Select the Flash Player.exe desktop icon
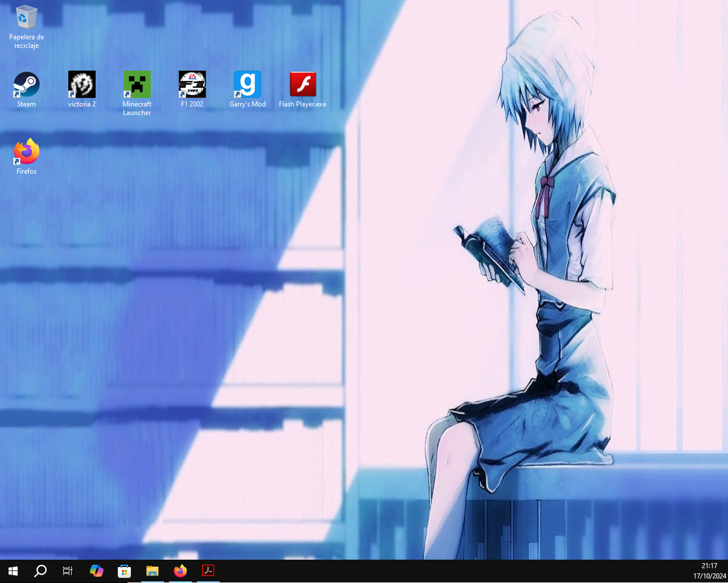Screen dimensions: 728x583 coord(303,89)
